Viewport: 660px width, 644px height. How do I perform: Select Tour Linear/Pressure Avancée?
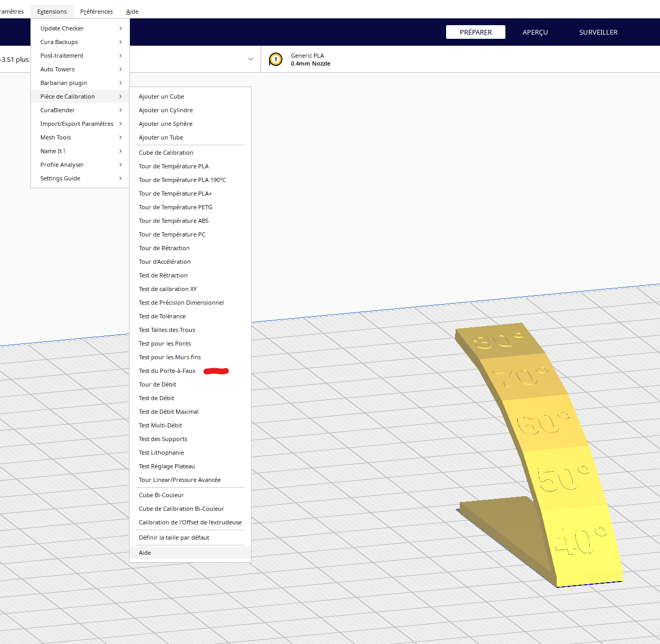coord(190,480)
